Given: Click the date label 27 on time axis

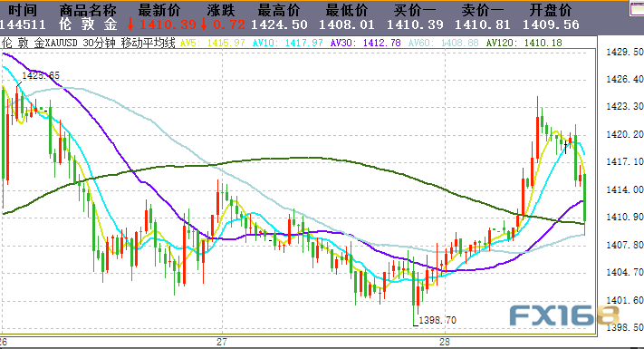Looking at the screenshot, I should 222,342.
